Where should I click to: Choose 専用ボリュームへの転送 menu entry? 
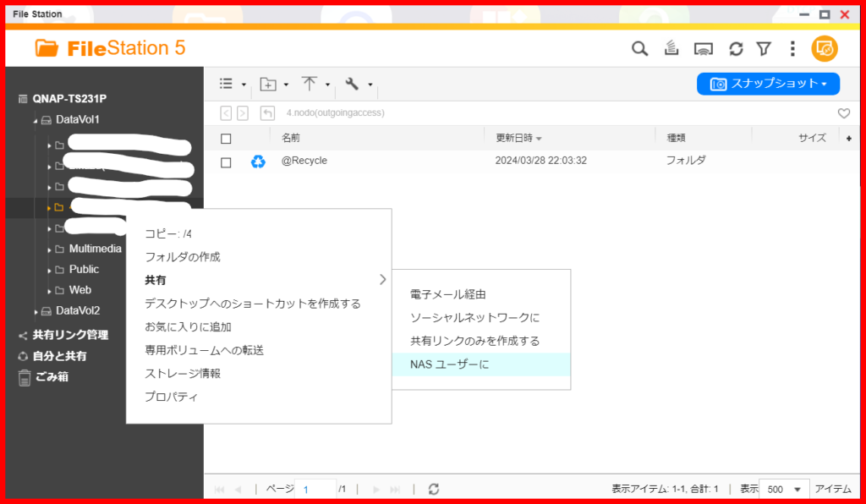point(259,350)
